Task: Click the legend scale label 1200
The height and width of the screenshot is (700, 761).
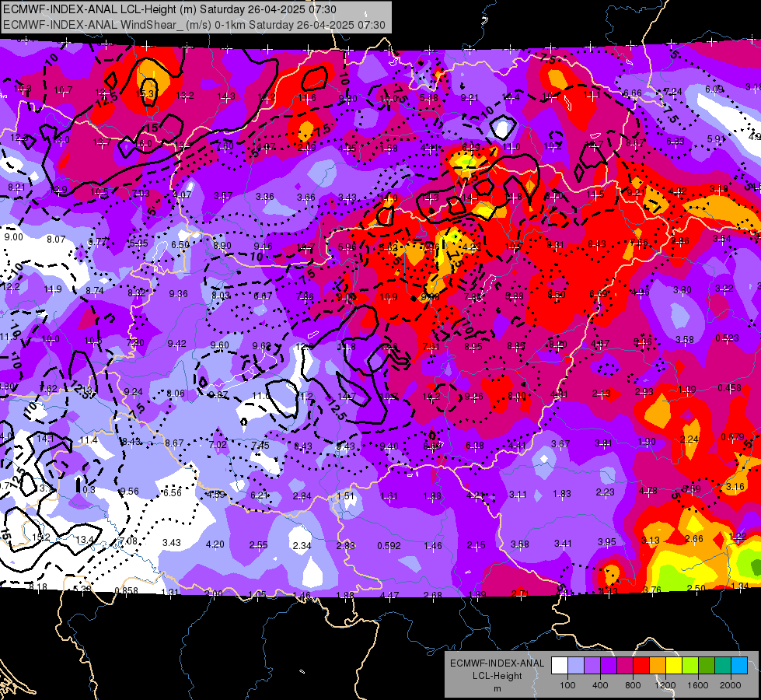Action: coord(665,685)
